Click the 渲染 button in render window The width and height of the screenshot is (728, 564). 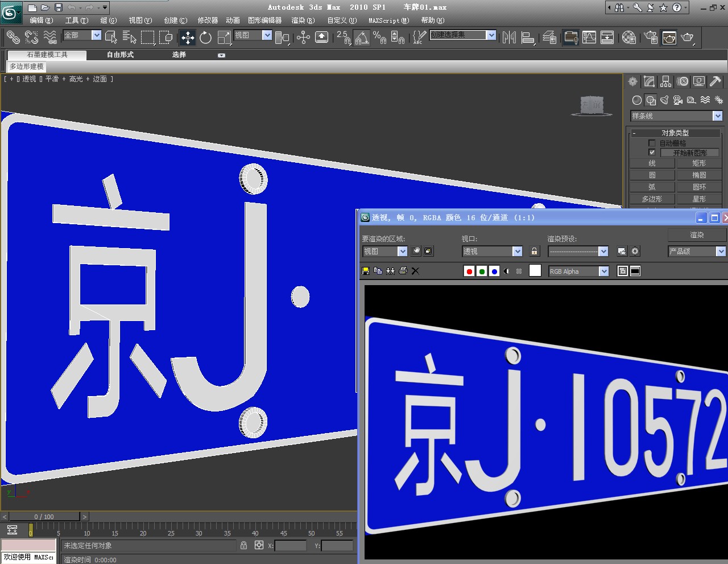pyautogui.click(x=697, y=234)
